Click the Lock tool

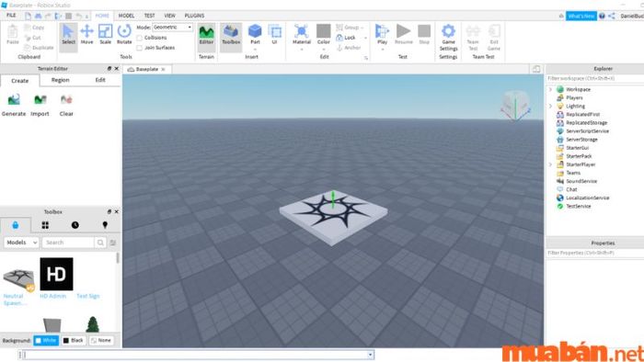point(346,38)
